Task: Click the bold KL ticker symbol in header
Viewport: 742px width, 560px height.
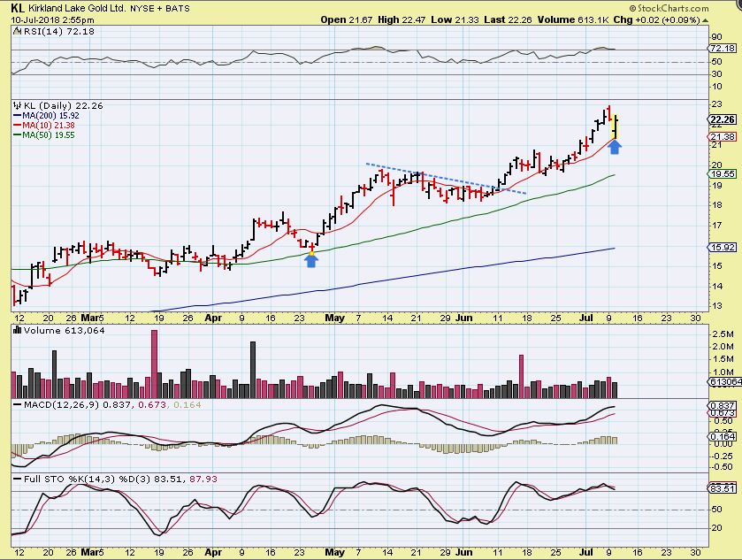Action: pyautogui.click(x=18, y=8)
